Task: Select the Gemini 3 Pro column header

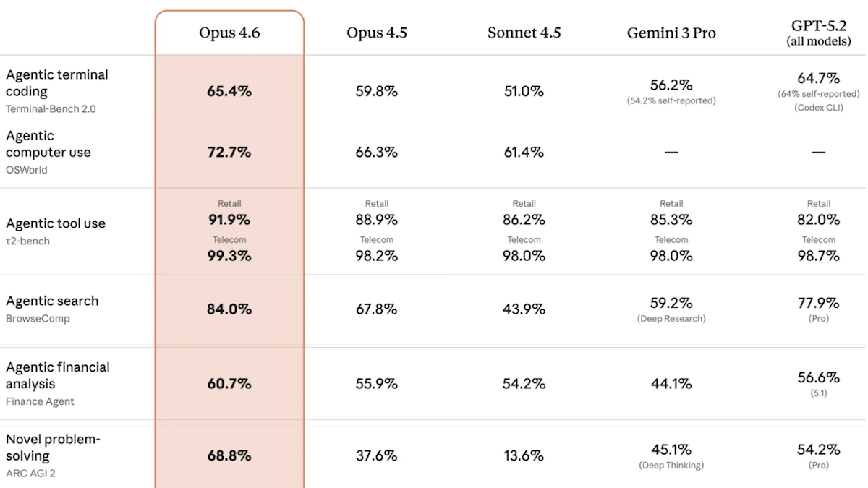Action: click(671, 33)
